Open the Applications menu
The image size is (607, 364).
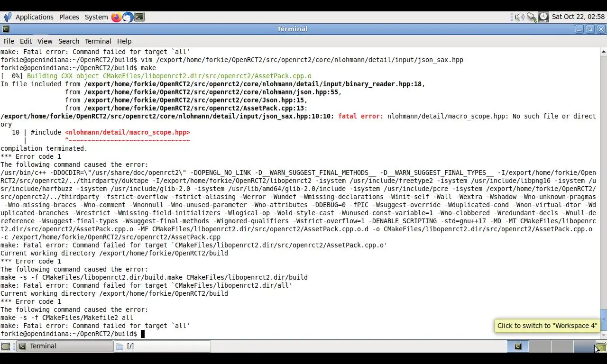tap(34, 17)
